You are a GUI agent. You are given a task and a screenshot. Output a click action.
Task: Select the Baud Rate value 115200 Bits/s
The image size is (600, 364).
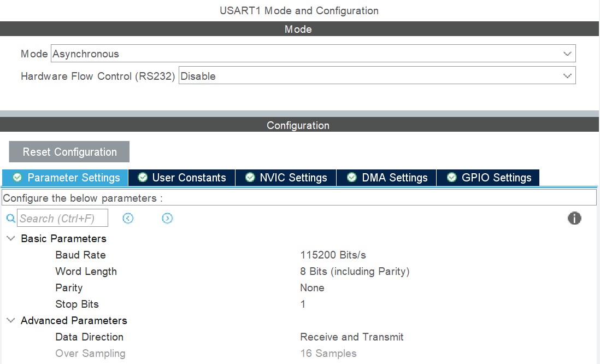[x=333, y=255]
